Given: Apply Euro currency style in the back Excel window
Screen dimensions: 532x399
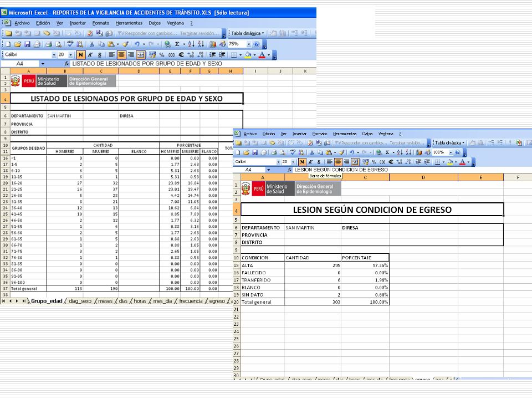Looking at the screenshot, I should [x=181, y=55].
